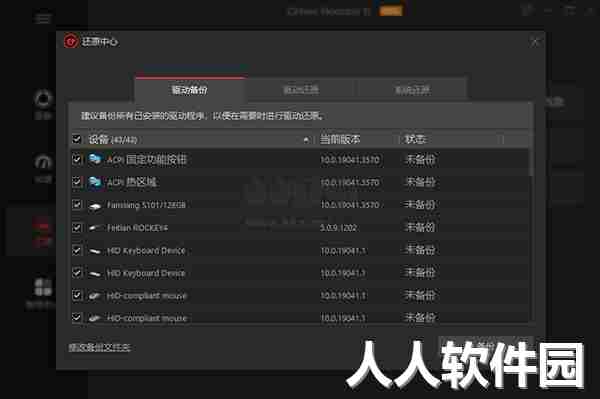Open the 系统还原 tab

pos(412,90)
